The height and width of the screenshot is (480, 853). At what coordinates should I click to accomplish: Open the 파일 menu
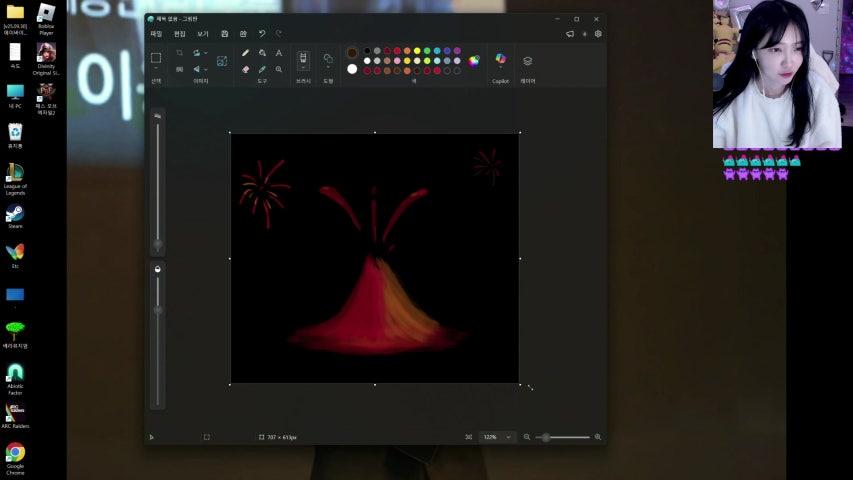(156, 33)
